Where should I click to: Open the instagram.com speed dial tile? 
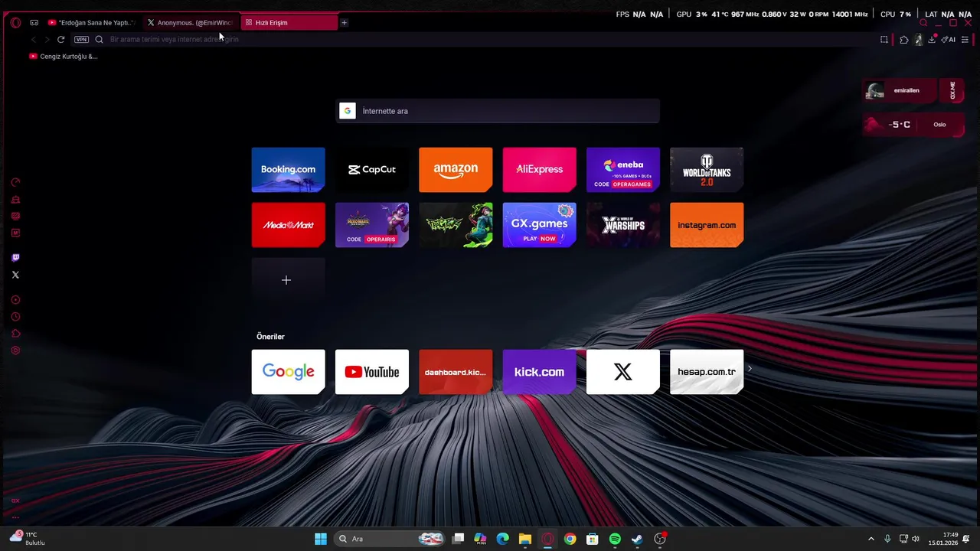(x=707, y=225)
